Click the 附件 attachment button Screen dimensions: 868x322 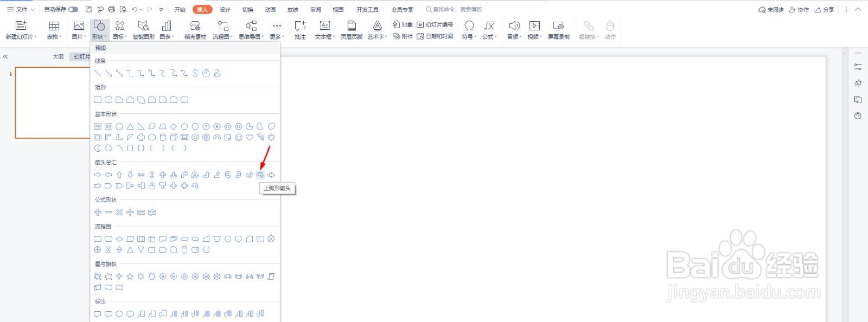(x=403, y=36)
